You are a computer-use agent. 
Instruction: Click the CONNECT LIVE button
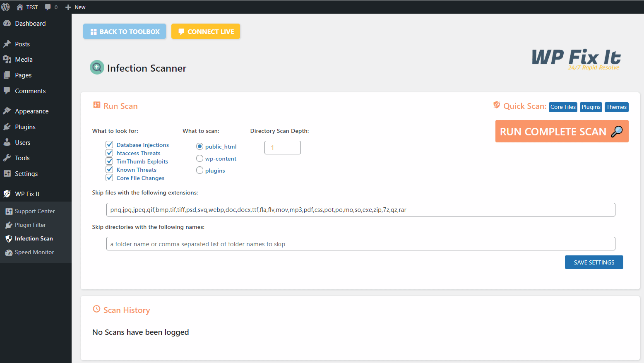click(206, 31)
